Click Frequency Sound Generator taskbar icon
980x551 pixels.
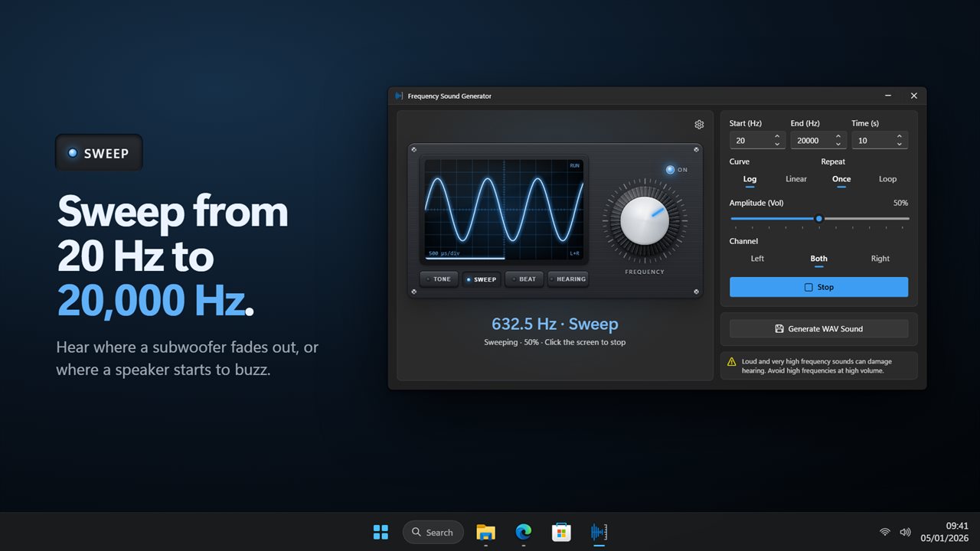pos(599,532)
